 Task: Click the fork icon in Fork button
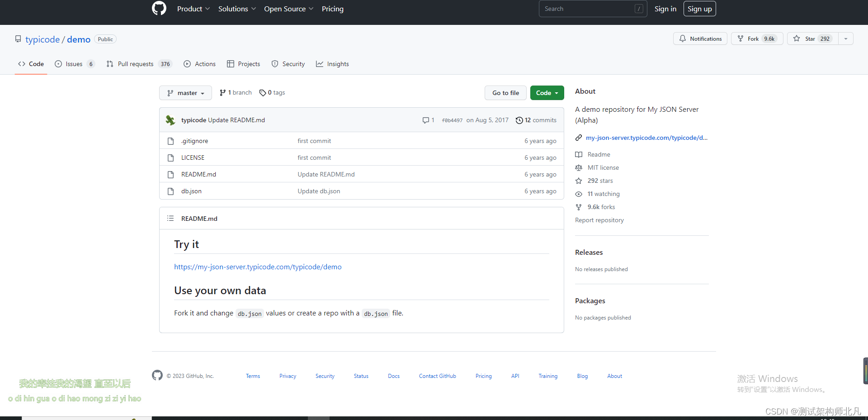(x=741, y=38)
